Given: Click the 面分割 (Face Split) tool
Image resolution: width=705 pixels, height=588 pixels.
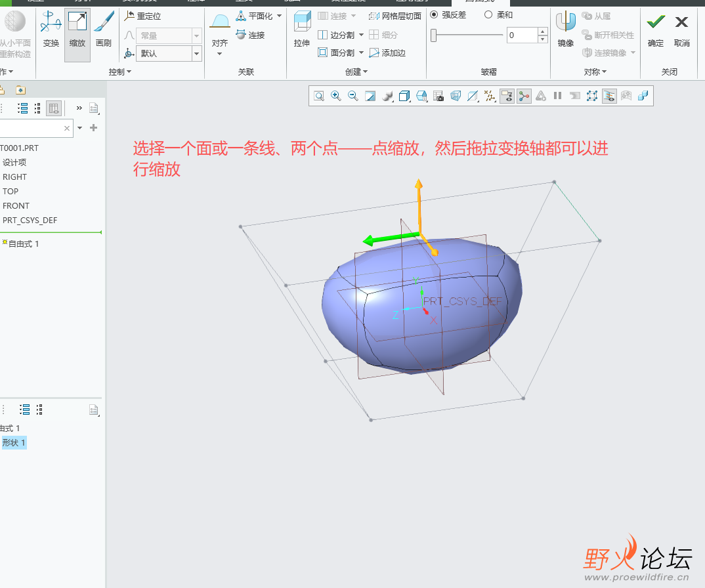Looking at the screenshot, I should pos(336,52).
